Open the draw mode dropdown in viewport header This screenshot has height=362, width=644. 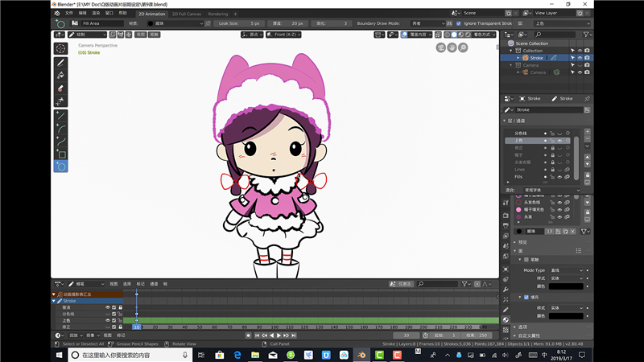88,35
